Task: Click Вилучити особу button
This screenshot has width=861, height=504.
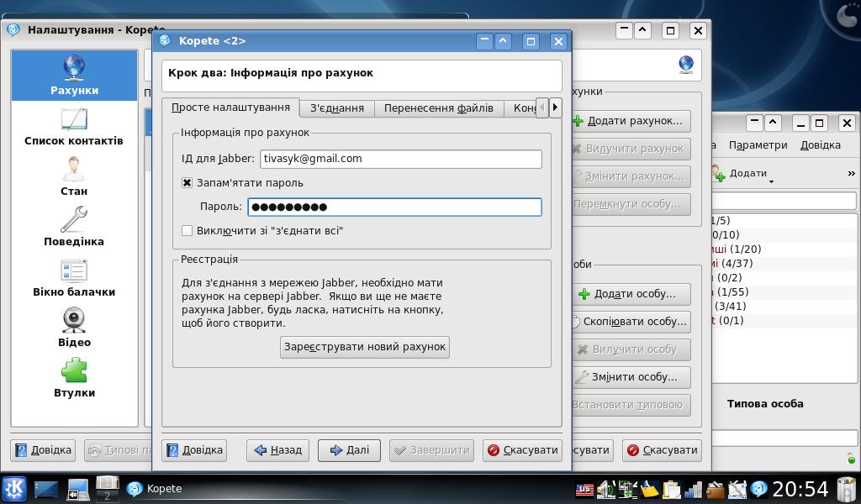Action: tap(631, 349)
